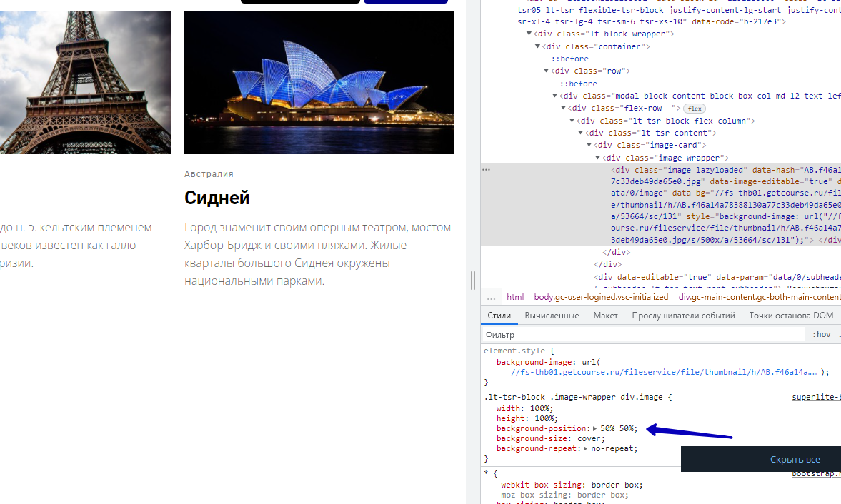Screen dimensions: 841x504
Task: Click the Sydney Opera House image
Action: tap(319, 83)
